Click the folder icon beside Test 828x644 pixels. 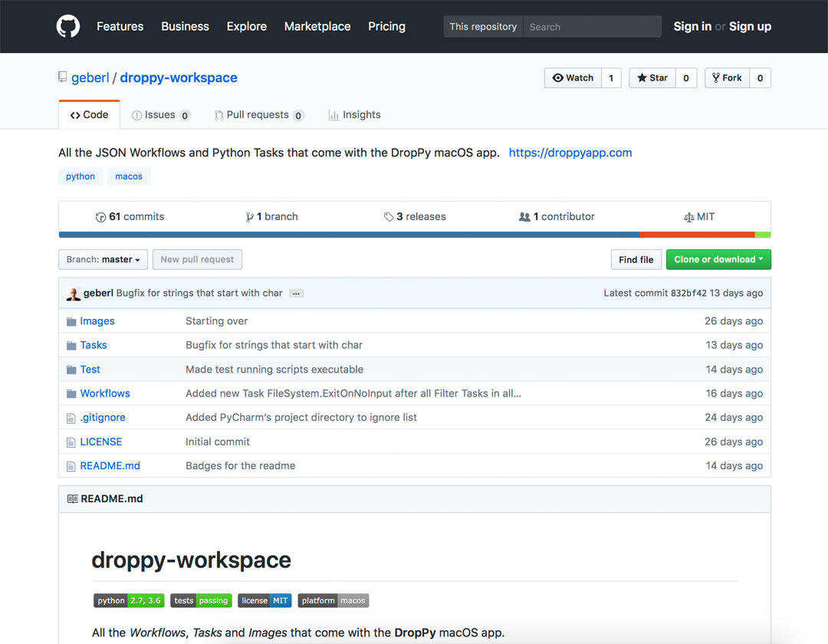pos(71,370)
